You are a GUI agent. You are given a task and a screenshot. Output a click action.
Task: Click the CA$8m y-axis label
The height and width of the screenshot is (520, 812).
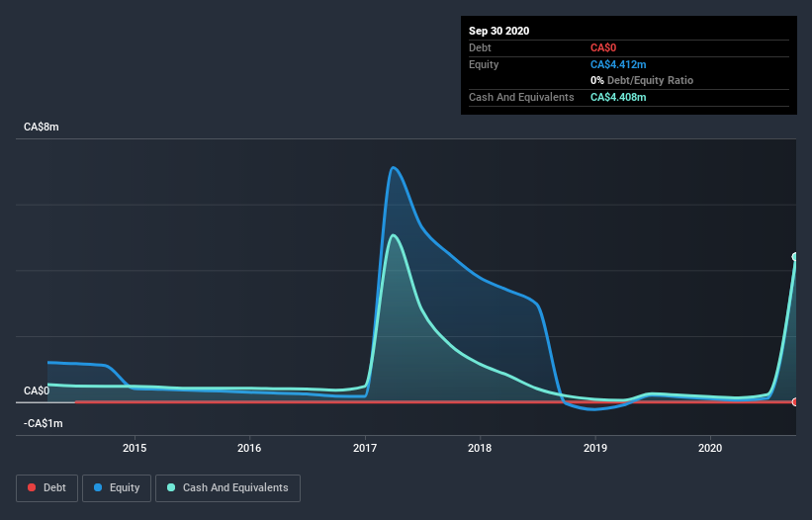42,127
